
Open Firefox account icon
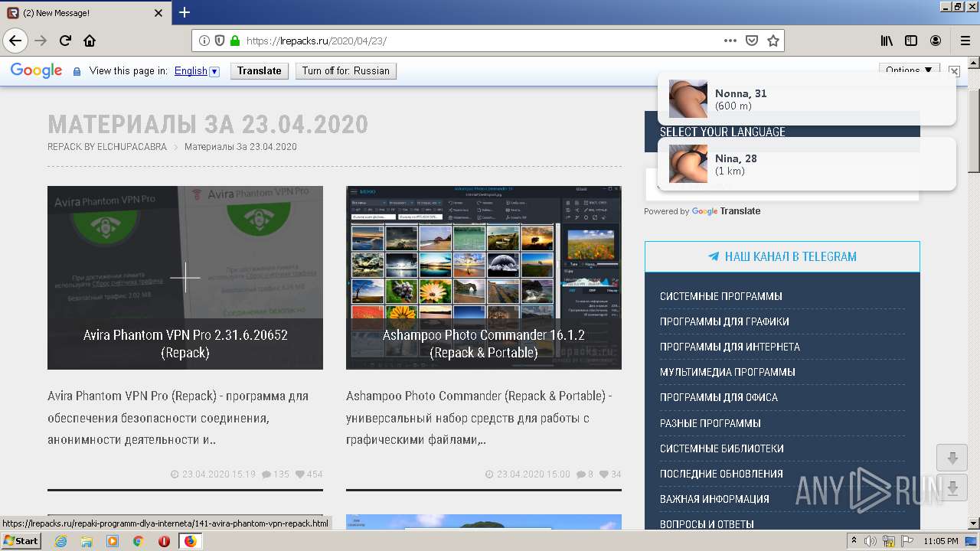pos(936,41)
